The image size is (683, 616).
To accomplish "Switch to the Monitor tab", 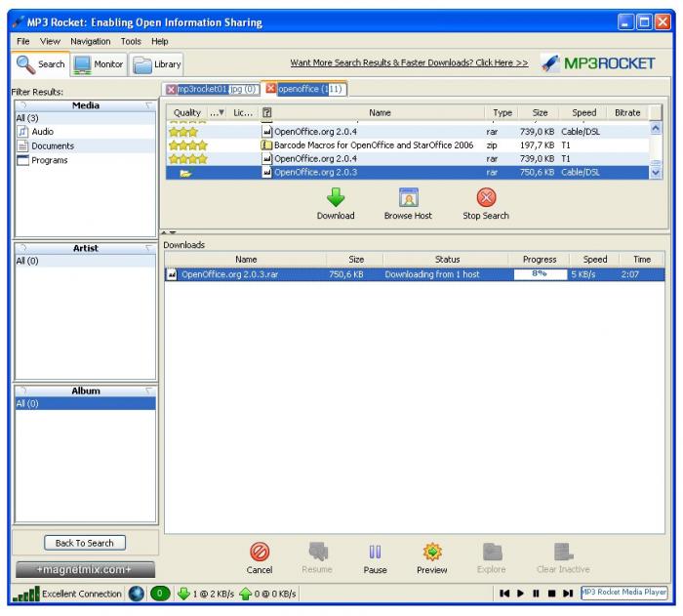I will (x=99, y=64).
